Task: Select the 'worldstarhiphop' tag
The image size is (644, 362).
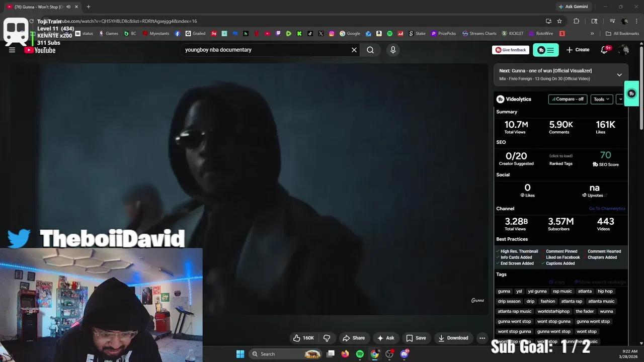Action: 553,311
